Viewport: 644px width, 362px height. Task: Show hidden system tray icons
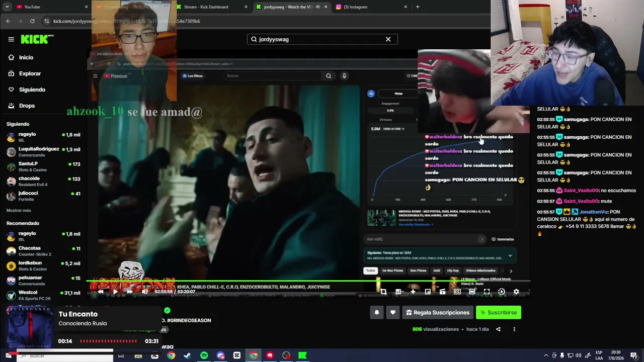pyautogui.click(x=546, y=355)
